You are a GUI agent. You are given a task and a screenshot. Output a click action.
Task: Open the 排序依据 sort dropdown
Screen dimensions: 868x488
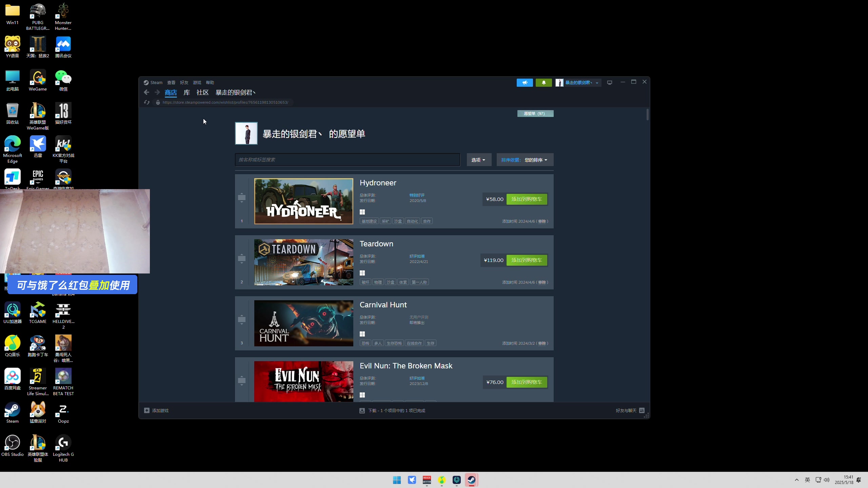[525, 160]
